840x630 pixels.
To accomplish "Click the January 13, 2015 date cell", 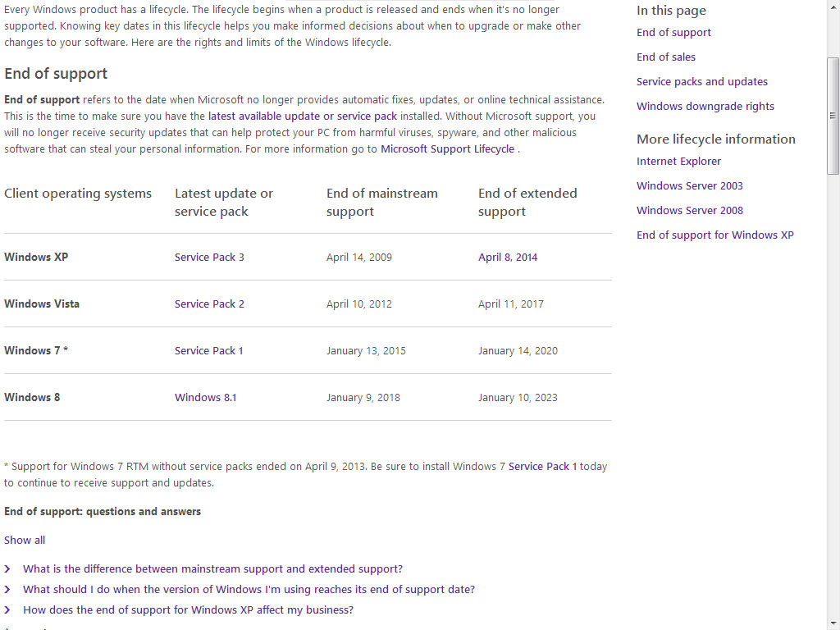I will pyautogui.click(x=366, y=351).
